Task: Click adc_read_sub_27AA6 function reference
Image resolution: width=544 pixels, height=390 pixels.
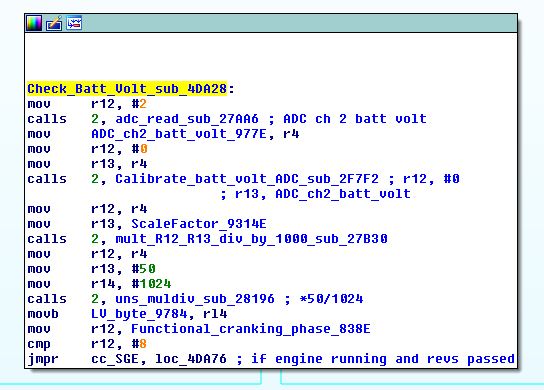Action: (187, 119)
